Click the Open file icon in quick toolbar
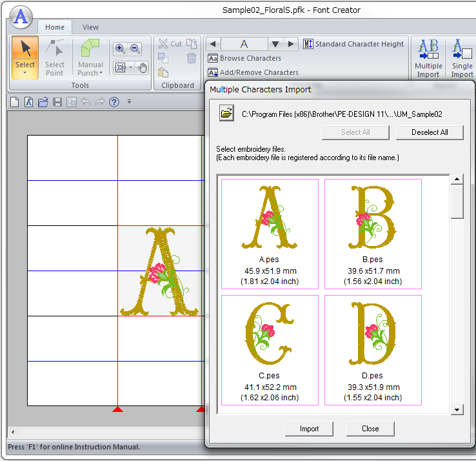This screenshot has height=461, width=476. tap(43, 101)
